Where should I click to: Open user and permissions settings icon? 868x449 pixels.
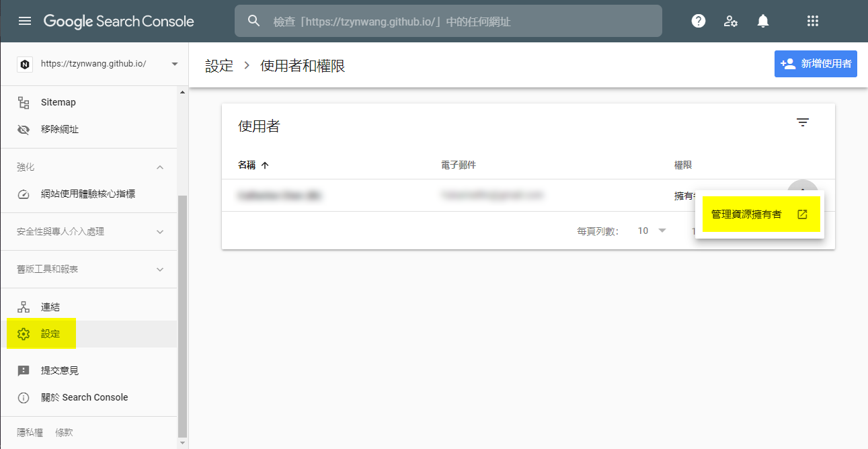[731, 21]
